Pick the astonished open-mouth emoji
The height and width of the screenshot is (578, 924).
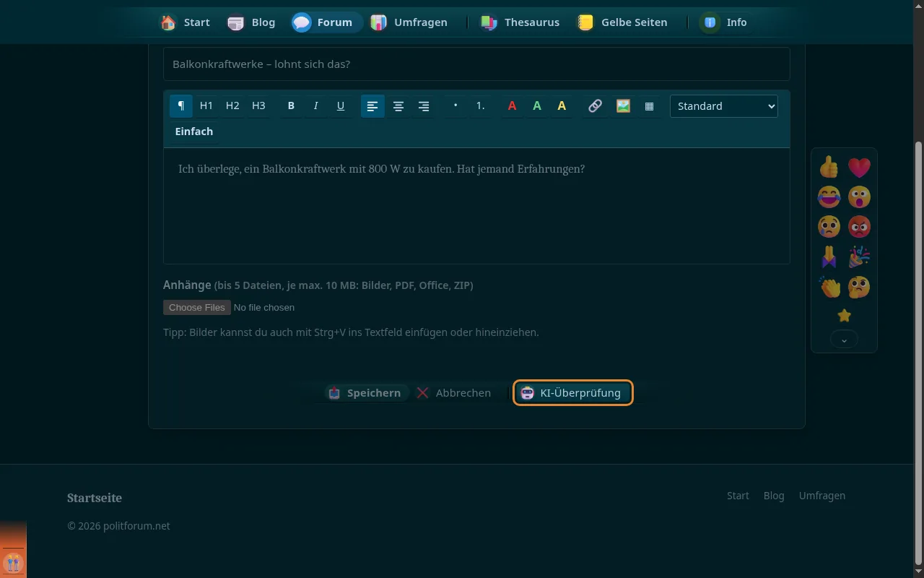tap(859, 197)
